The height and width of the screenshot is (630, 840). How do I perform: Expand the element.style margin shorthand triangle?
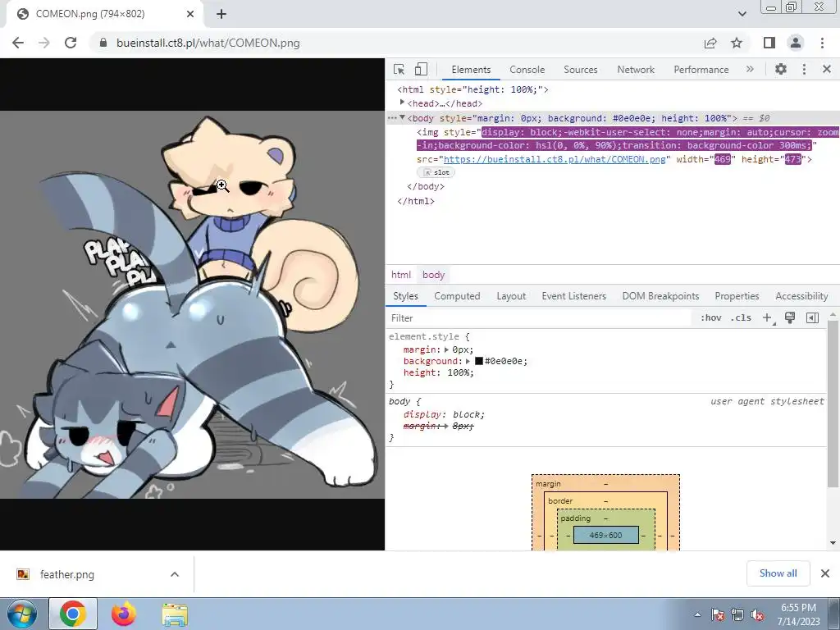coord(446,349)
